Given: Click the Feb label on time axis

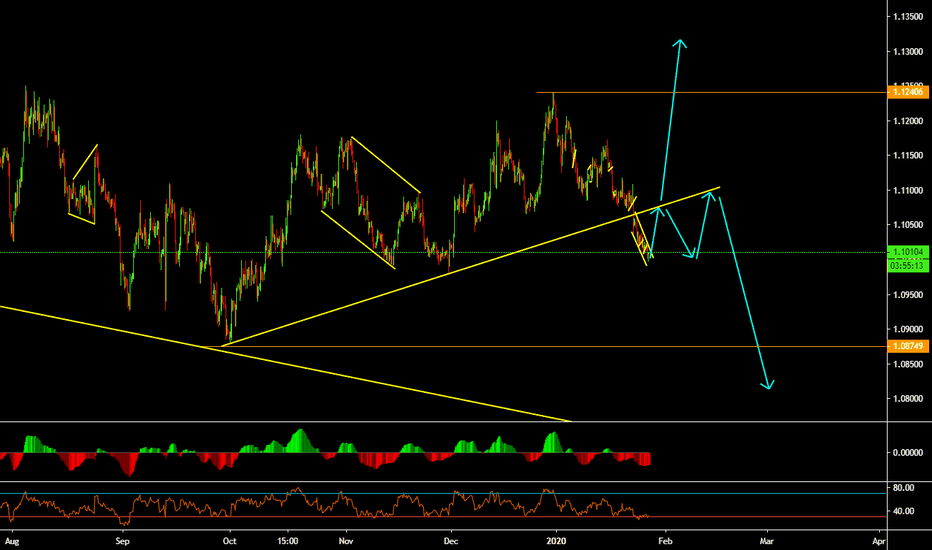Looking at the screenshot, I should pos(665,541).
